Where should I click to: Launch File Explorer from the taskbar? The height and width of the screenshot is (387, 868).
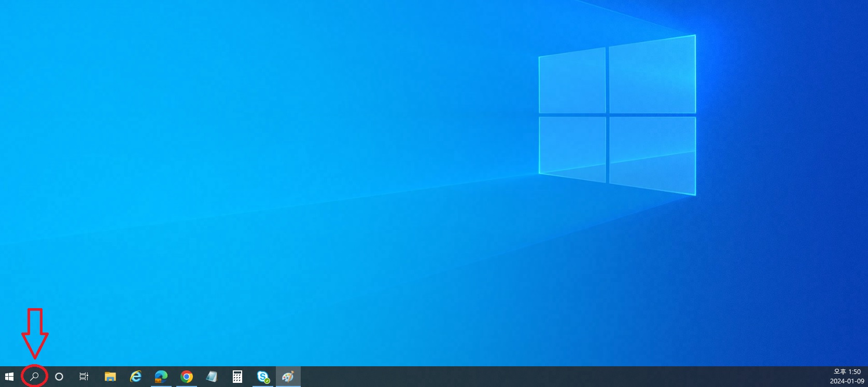coord(110,377)
